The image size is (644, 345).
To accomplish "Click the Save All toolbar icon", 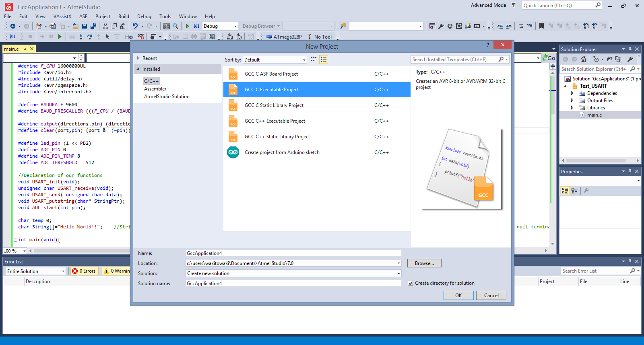I will click(x=93, y=26).
